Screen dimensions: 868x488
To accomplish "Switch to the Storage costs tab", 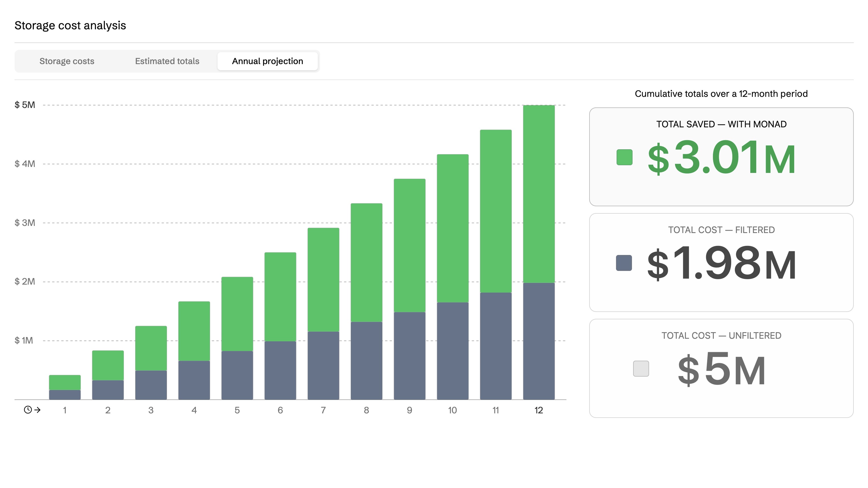I will click(x=67, y=61).
